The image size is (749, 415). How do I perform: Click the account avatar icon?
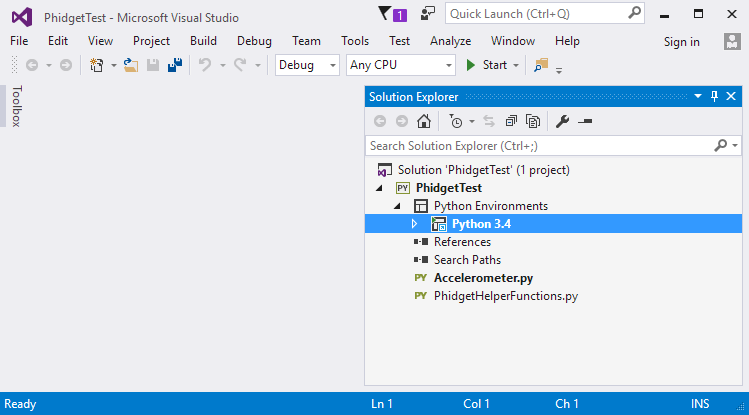click(732, 42)
